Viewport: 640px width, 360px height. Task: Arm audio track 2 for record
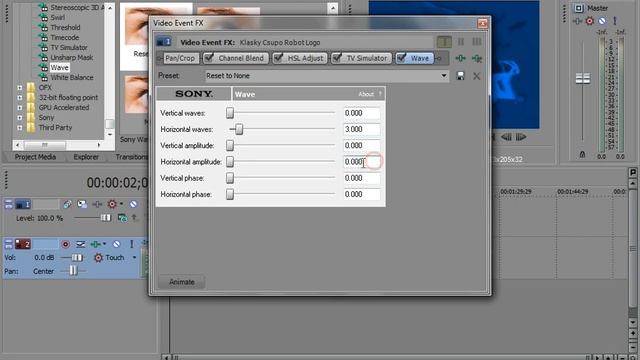click(65, 244)
